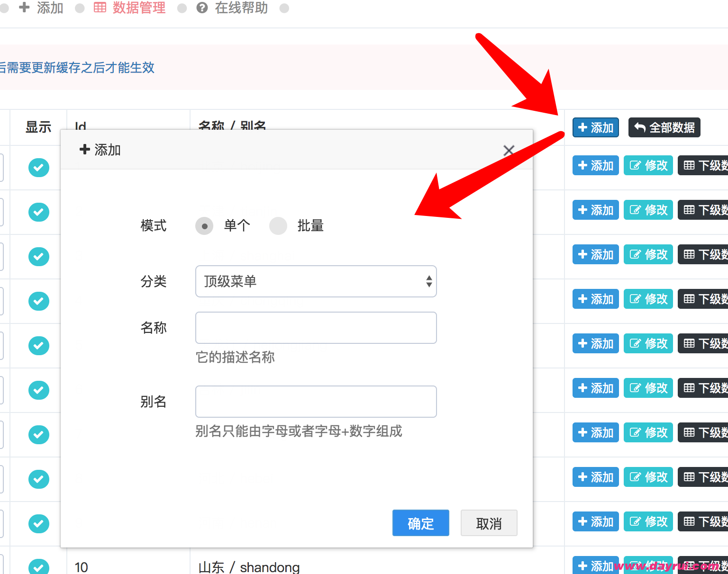Confirm the dialog with 确定
Image resolution: width=728 pixels, height=574 pixels.
pos(421,523)
